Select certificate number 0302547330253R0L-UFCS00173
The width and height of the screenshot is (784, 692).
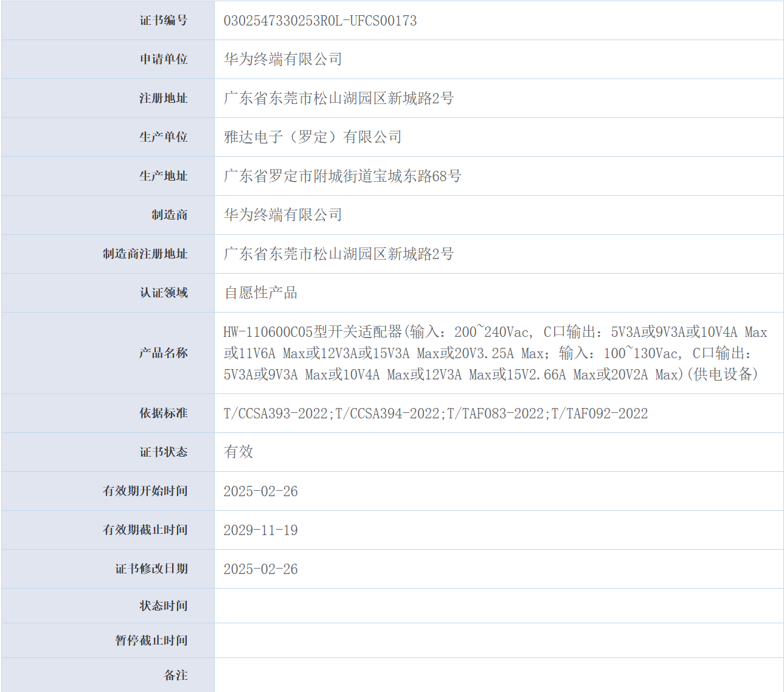(x=320, y=21)
